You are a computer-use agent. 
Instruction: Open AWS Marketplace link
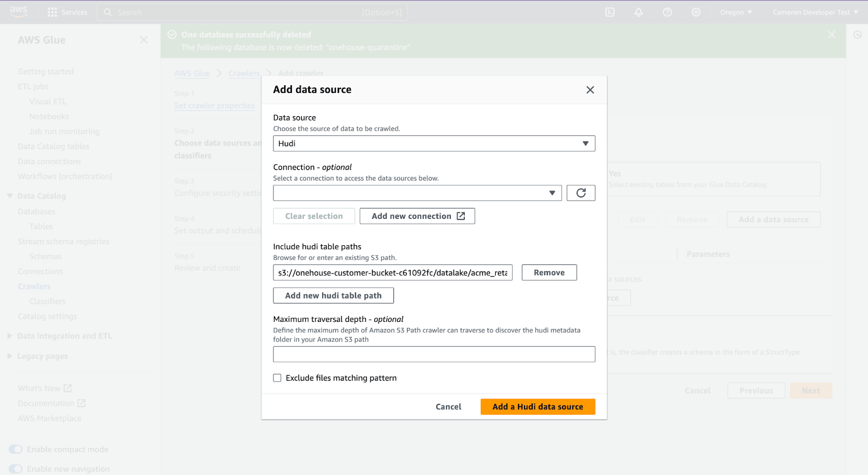(49, 418)
